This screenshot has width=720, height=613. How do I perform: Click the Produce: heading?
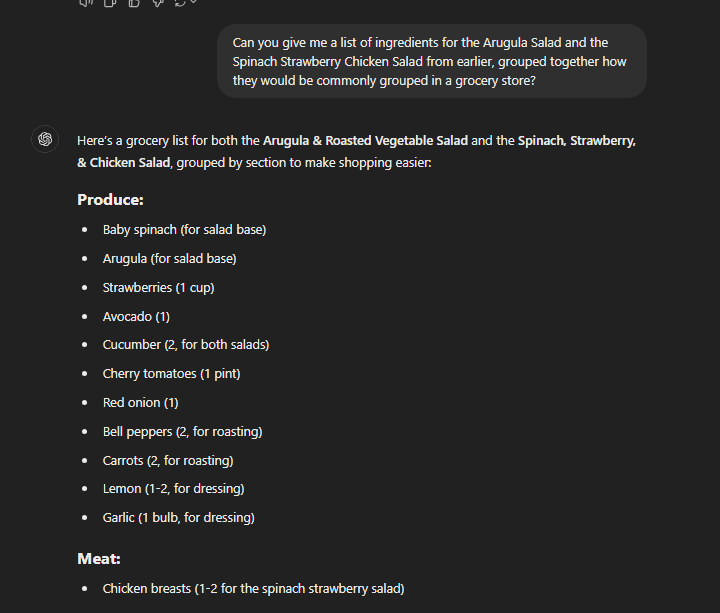pos(110,200)
